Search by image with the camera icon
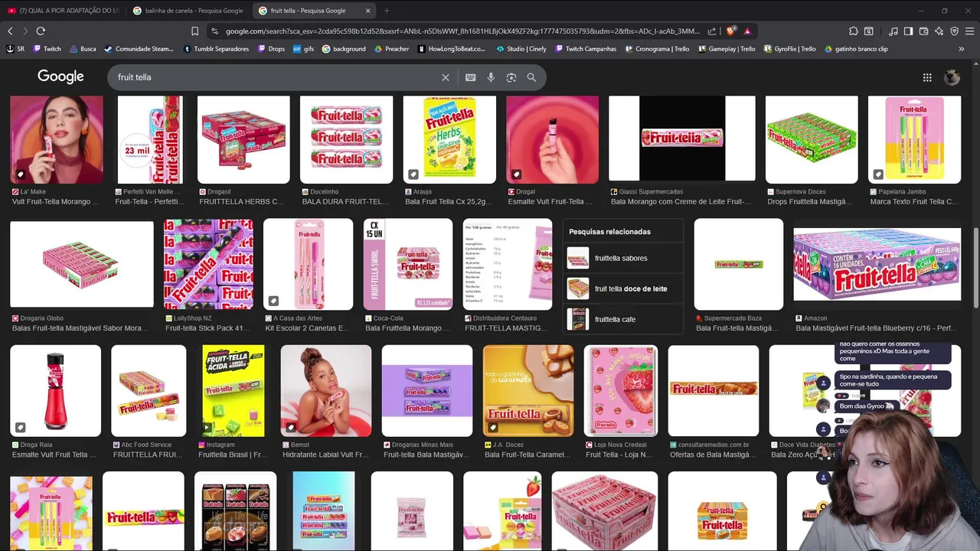980x551 pixels. [511, 77]
